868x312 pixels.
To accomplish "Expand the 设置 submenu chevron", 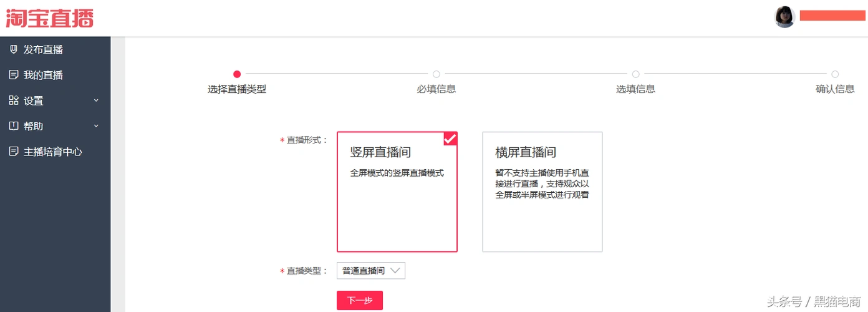I will click(x=96, y=100).
